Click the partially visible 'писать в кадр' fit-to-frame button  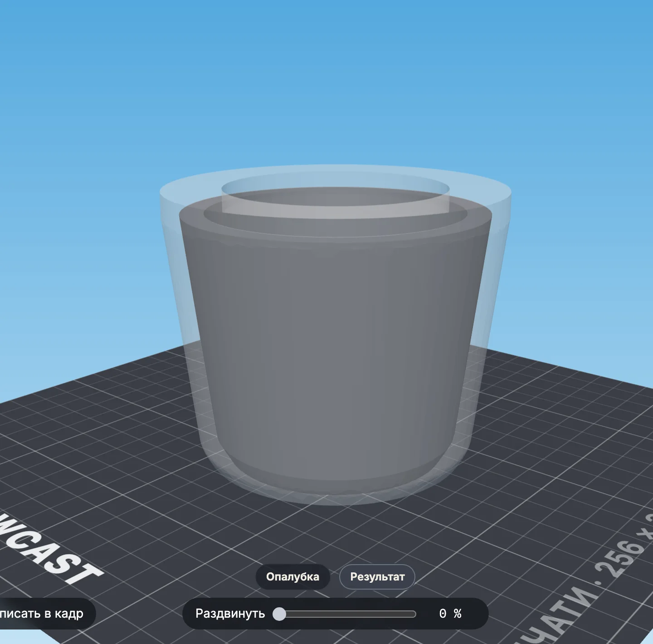pyautogui.click(x=47, y=614)
